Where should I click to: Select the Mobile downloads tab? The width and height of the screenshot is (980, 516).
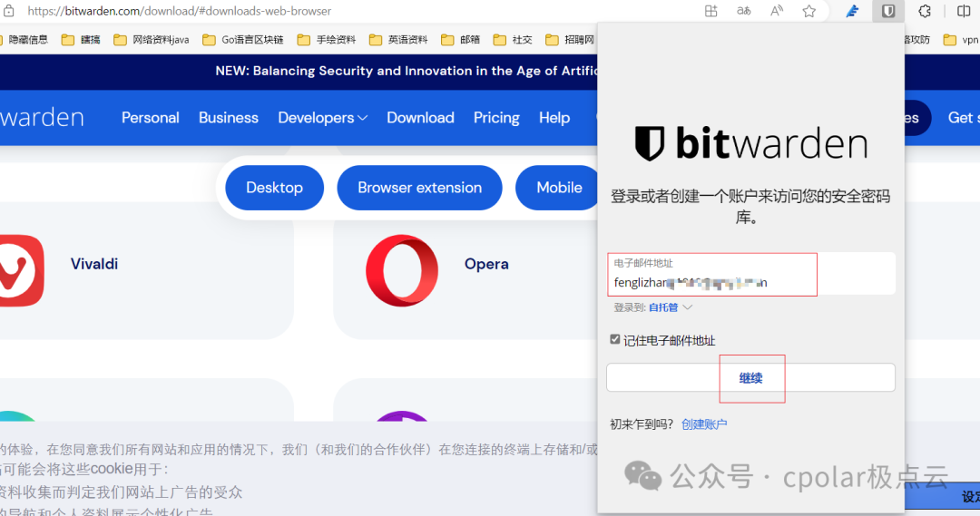557,188
